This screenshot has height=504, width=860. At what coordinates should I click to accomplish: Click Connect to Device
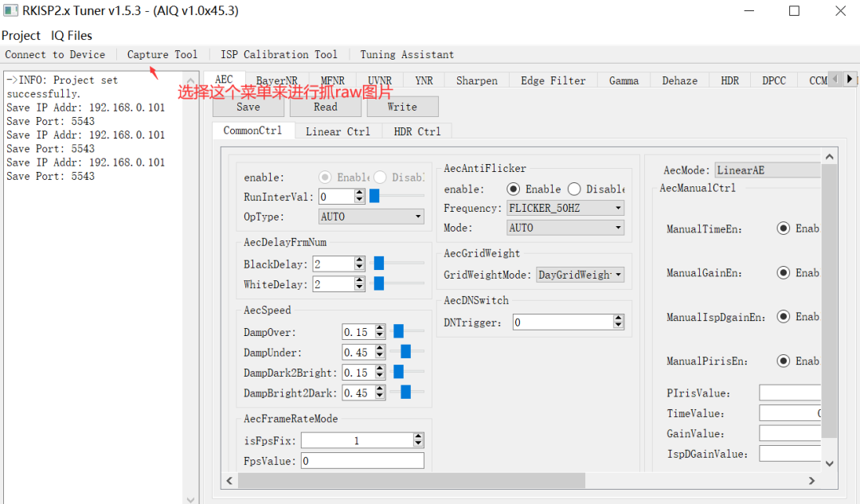pyautogui.click(x=55, y=55)
